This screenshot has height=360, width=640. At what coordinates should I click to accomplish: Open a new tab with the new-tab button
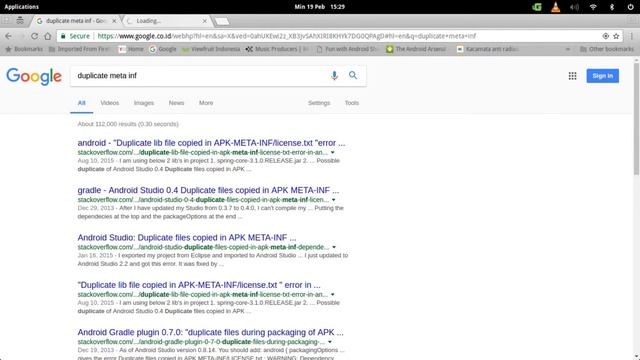[222, 21]
